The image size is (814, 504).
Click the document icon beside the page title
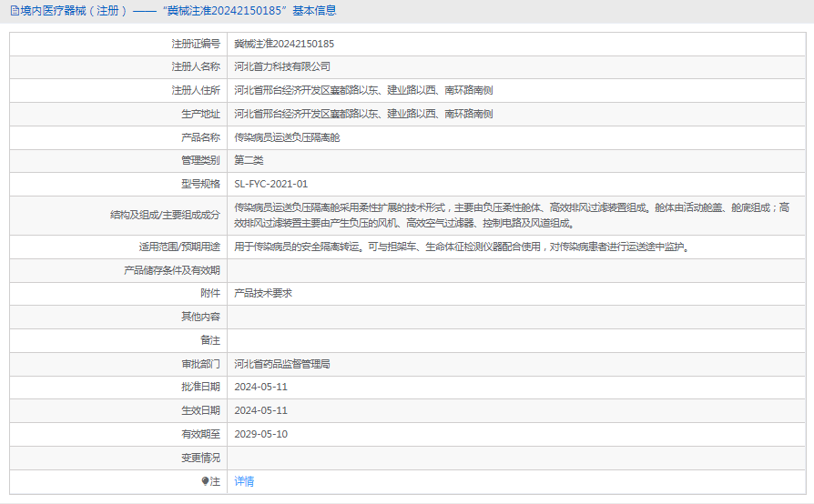coord(15,11)
